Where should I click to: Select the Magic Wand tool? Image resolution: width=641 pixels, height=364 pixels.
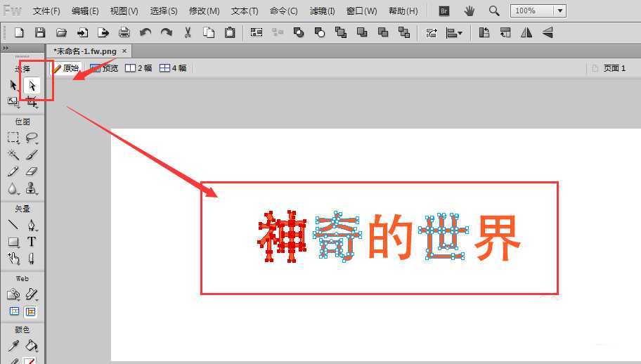13,155
